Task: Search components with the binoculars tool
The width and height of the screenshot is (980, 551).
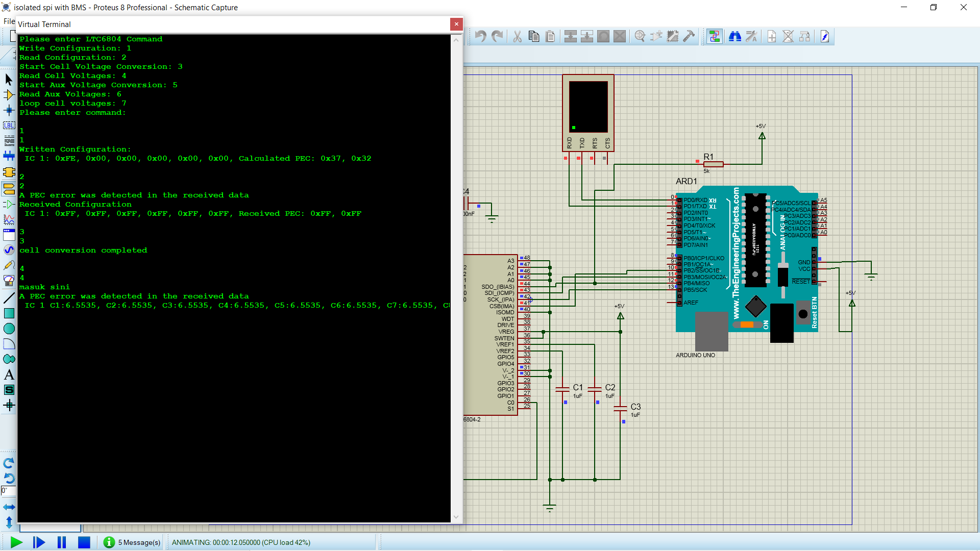Action: pyautogui.click(x=735, y=36)
